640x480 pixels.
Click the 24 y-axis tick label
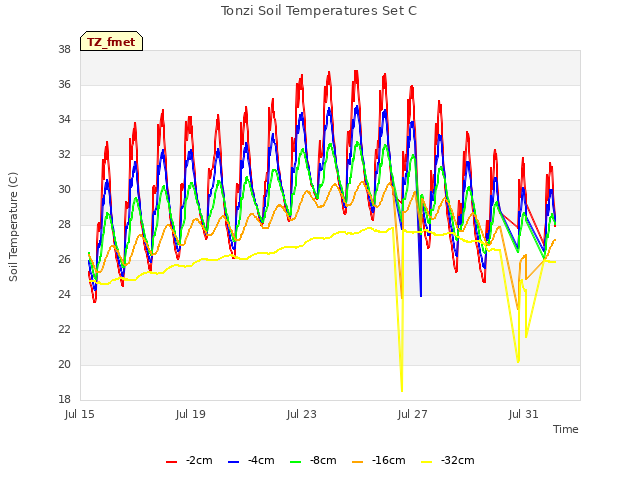coord(64,294)
